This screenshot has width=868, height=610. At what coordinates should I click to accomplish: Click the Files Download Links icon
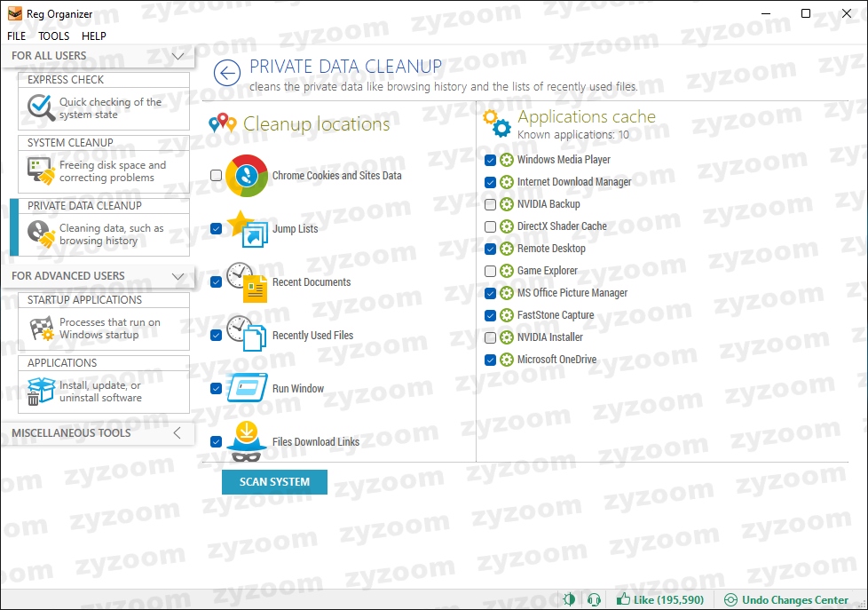[x=247, y=441]
